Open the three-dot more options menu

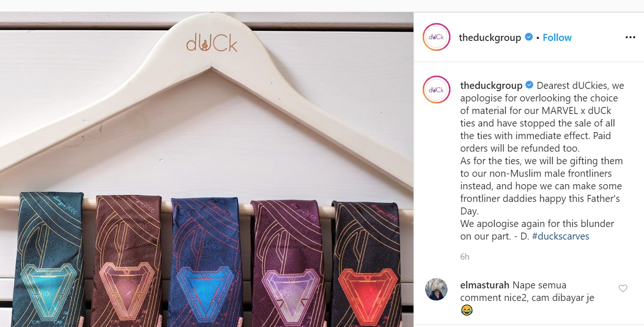[x=630, y=38]
